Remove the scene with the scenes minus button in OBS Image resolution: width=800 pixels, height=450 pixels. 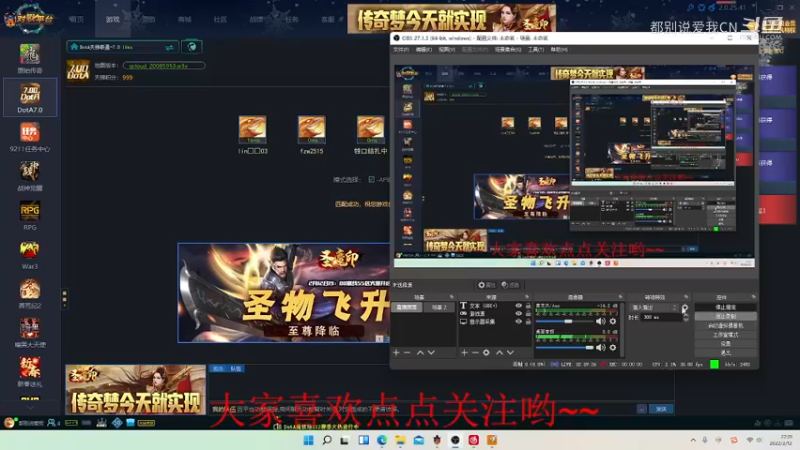[407, 353]
